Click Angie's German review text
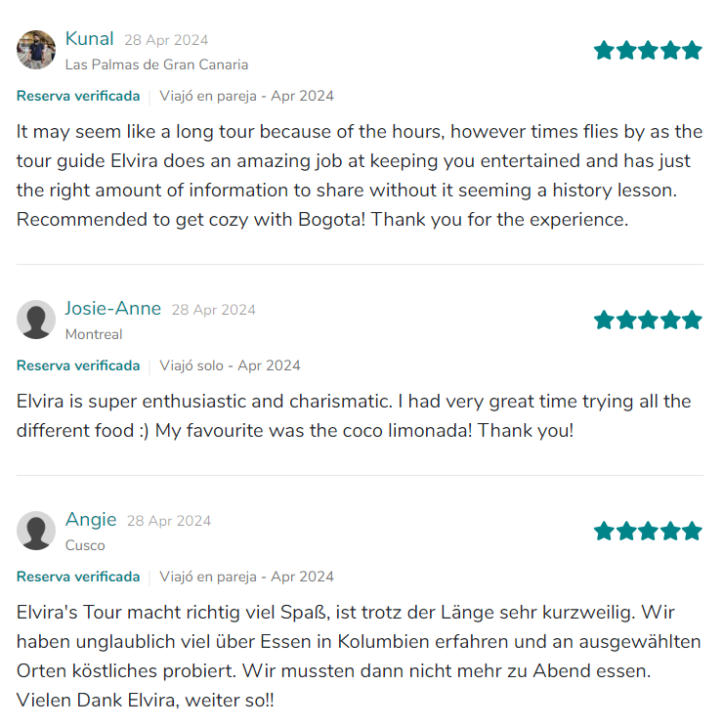The height and width of the screenshot is (728, 723). click(x=359, y=656)
